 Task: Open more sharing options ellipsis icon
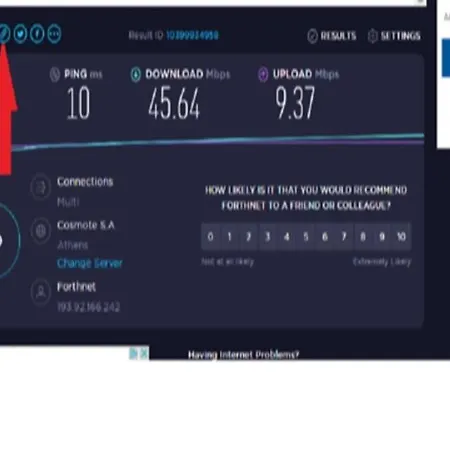point(54,34)
